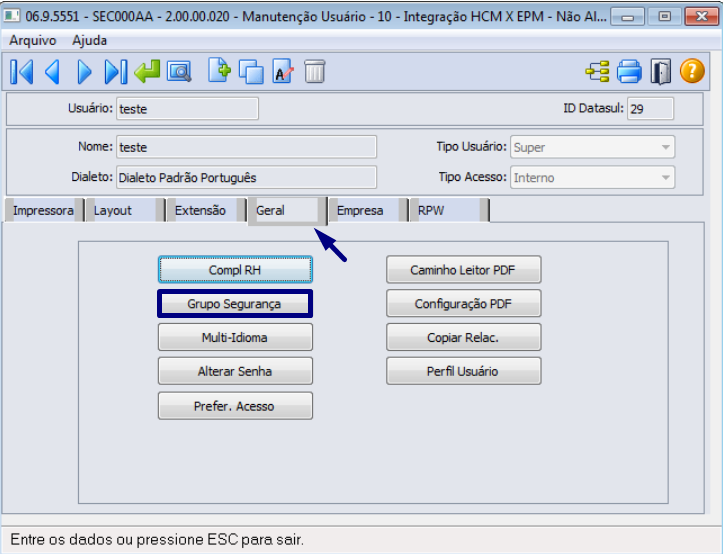Edit the current record

tap(283, 71)
